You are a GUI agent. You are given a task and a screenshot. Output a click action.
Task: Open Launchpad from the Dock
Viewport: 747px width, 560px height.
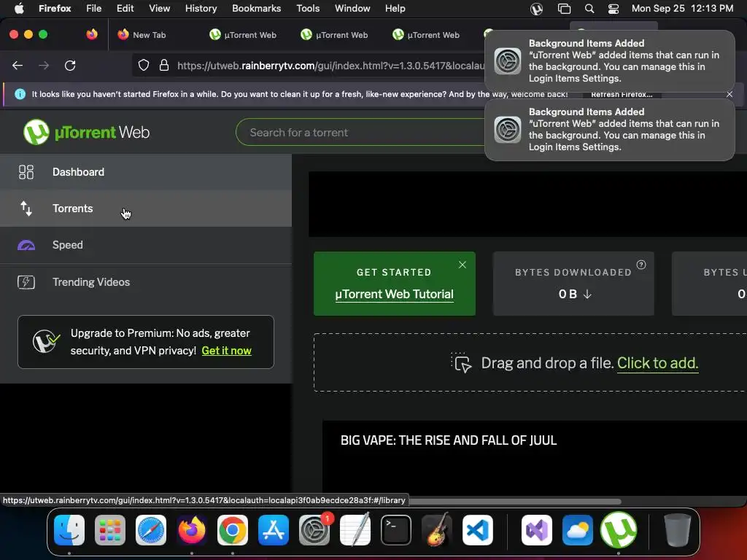click(x=110, y=530)
